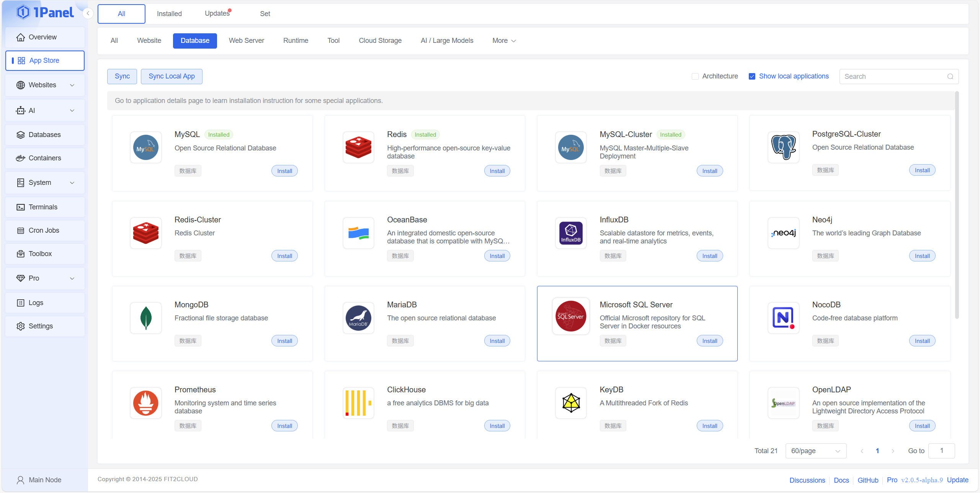The image size is (980, 493).
Task: Select the Web Server category tab
Action: pyautogui.click(x=246, y=41)
